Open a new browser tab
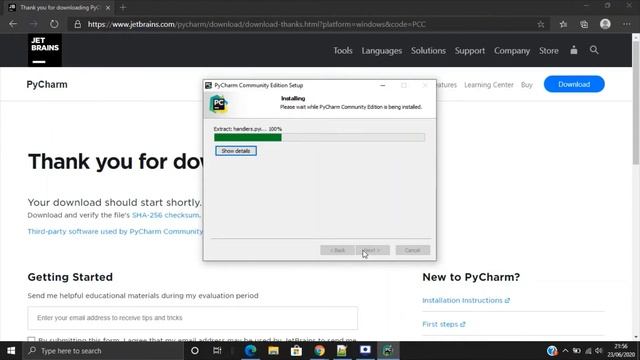Screen dimensions: 640x360 tap(123, 7)
